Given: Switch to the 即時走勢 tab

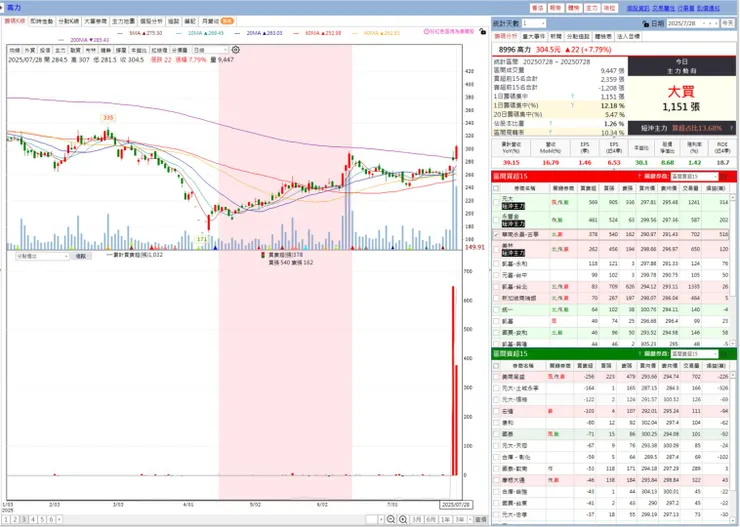Looking at the screenshot, I should click(42, 21).
